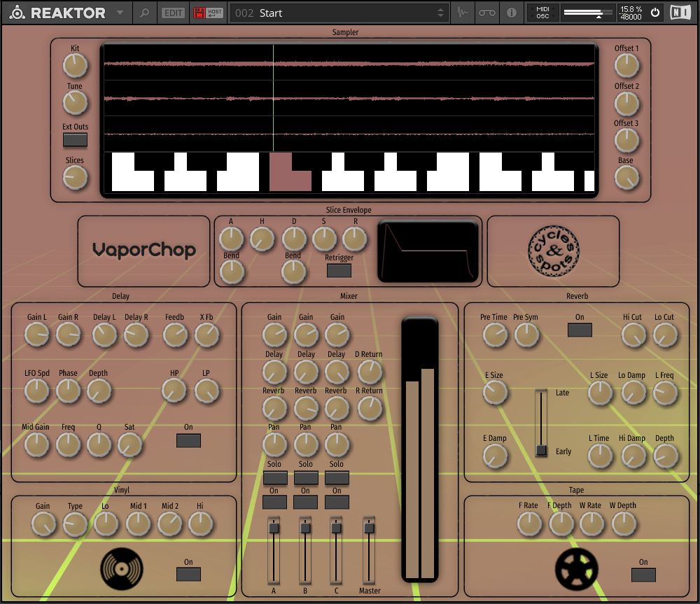Screen dimensions: 700x604
Task: Select the highlighted pink slice in sampler
Action: click(290, 172)
